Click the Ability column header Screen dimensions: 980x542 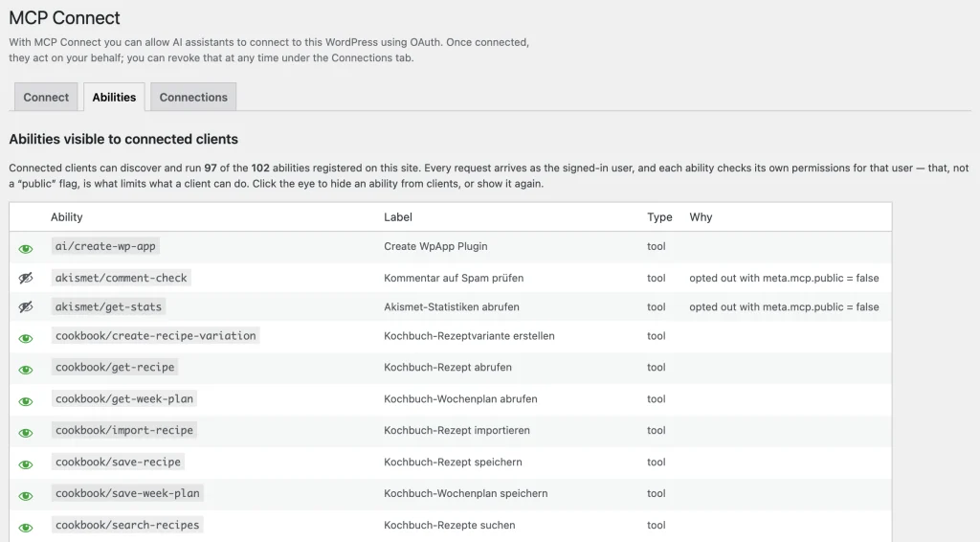[x=66, y=217]
